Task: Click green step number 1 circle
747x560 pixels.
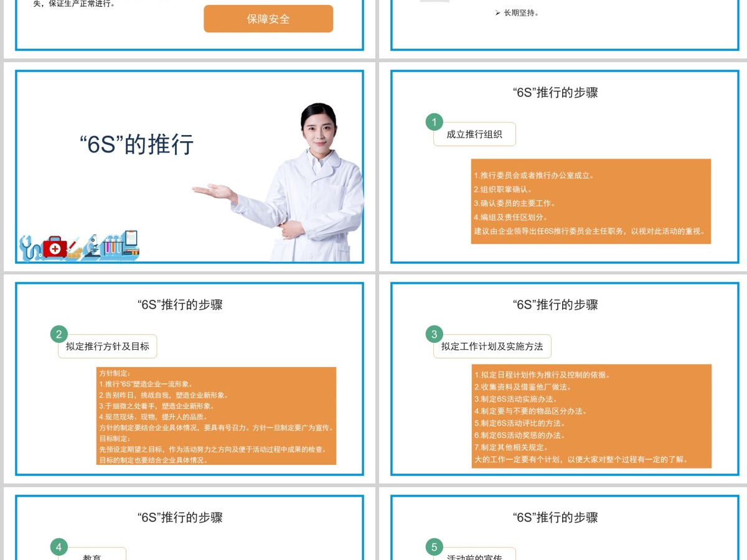Action: pos(435,122)
